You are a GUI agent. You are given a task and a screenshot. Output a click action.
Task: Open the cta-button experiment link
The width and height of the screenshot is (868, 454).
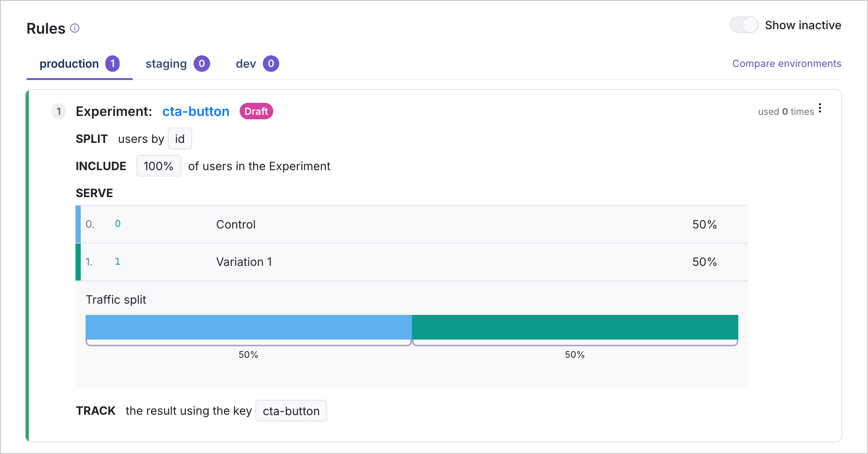196,111
